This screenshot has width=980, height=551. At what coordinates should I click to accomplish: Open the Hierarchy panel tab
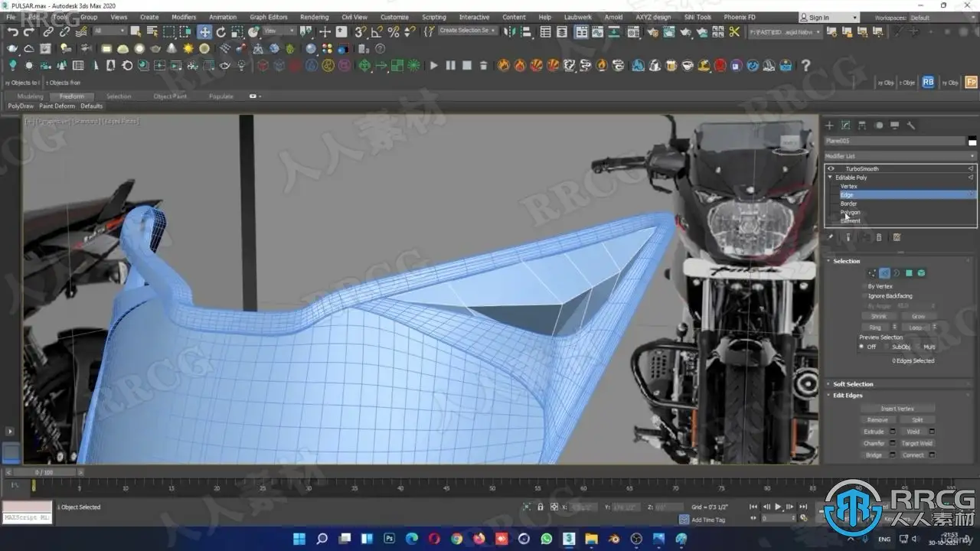click(x=862, y=126)
